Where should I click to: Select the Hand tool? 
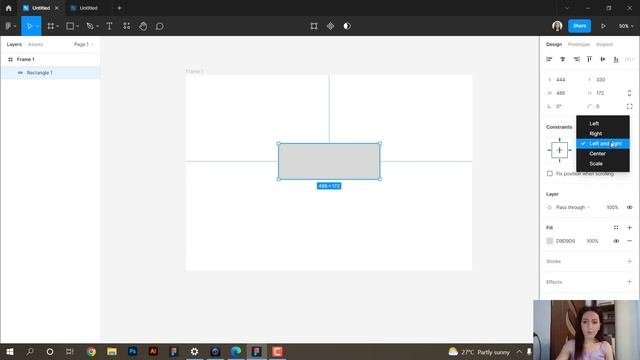pos(143,26)
